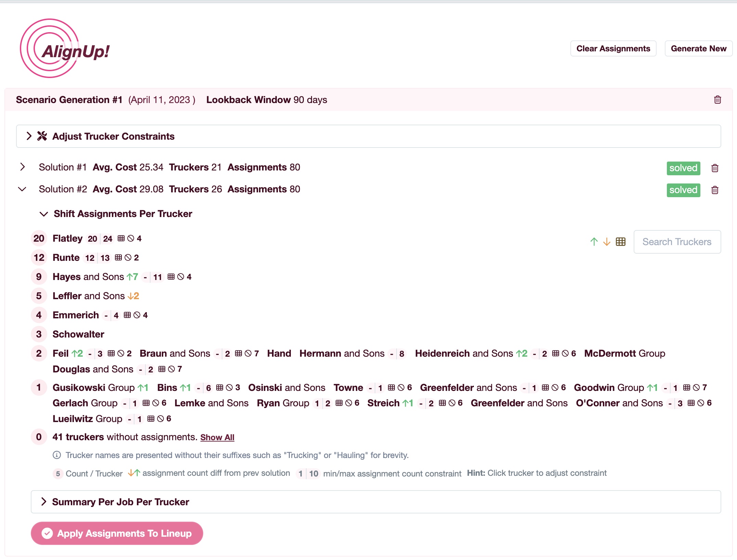Click the checkmark icon on Apply Assignments button
Screen dimensions: 737x560
47,533
